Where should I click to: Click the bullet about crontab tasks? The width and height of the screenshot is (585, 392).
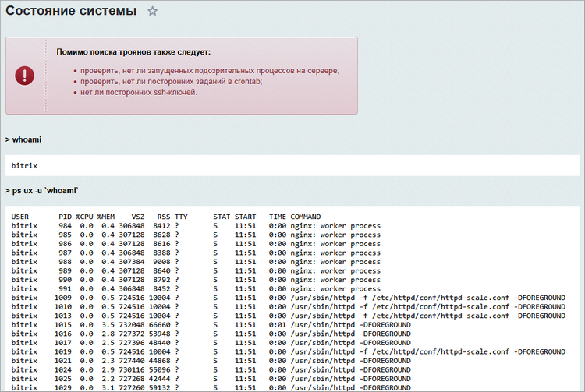(x=172, y=81)
